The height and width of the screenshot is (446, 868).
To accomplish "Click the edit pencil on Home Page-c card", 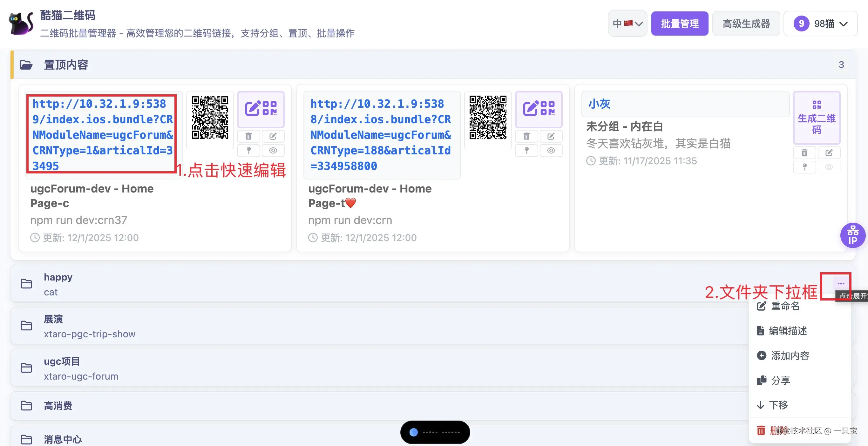I will click(x=273, y=136).
